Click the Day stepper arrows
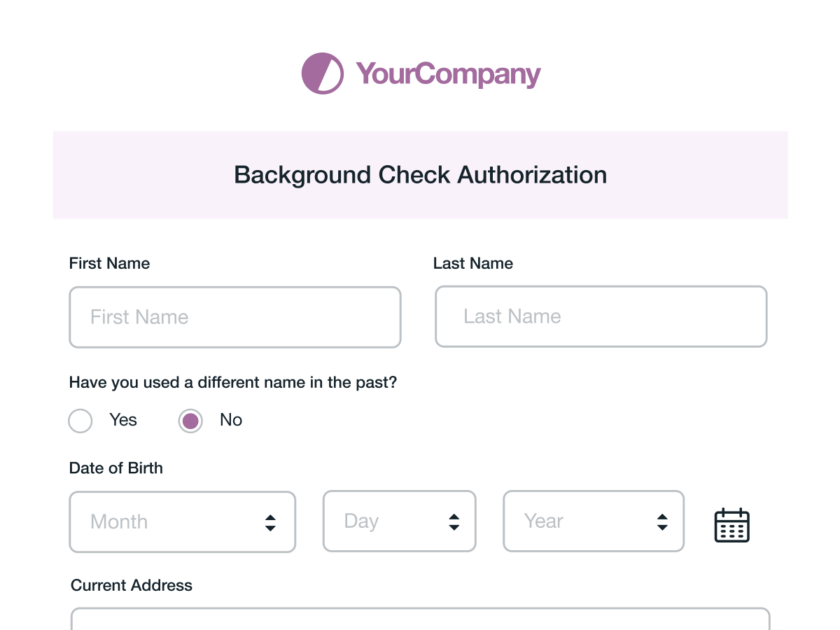840x630 pixels. (454, 521)
